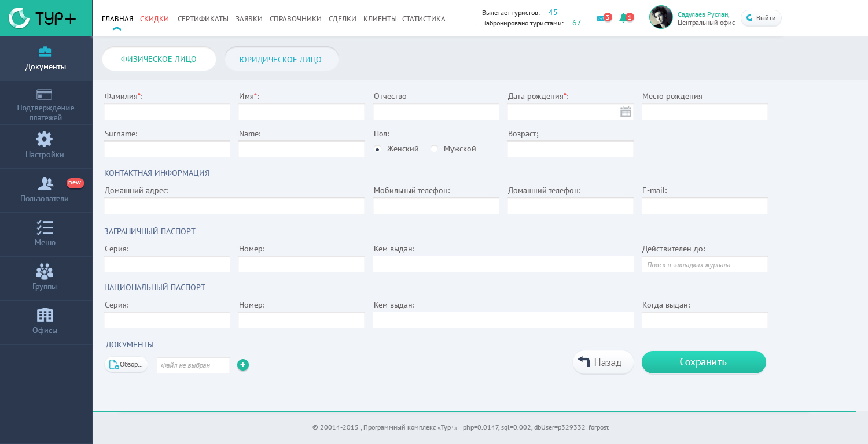Select the Мужской gender radio button
This screenshot has width=868, height=444.
pos(434,149)
